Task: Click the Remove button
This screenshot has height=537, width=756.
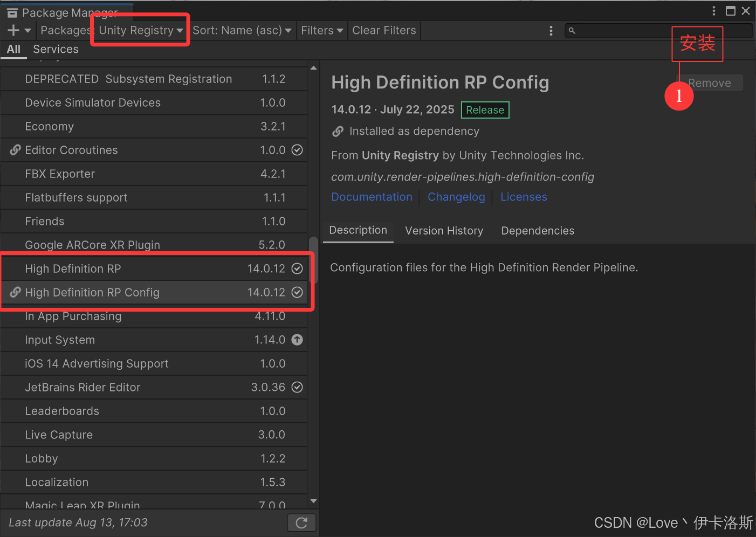Action: (x=710, y=83)
